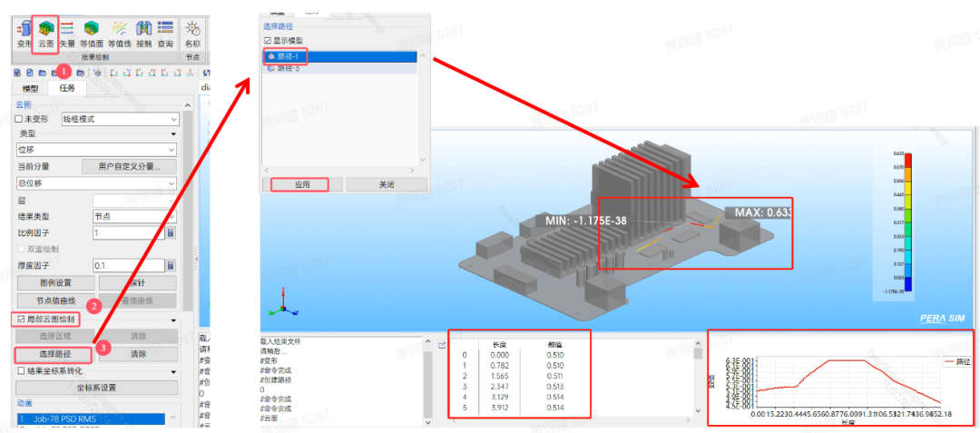Image resolution: width=980 pixels, height=433 pixels.
Task: Toggle the 未变形 checkbox
Action: click(x=20, y=119)
